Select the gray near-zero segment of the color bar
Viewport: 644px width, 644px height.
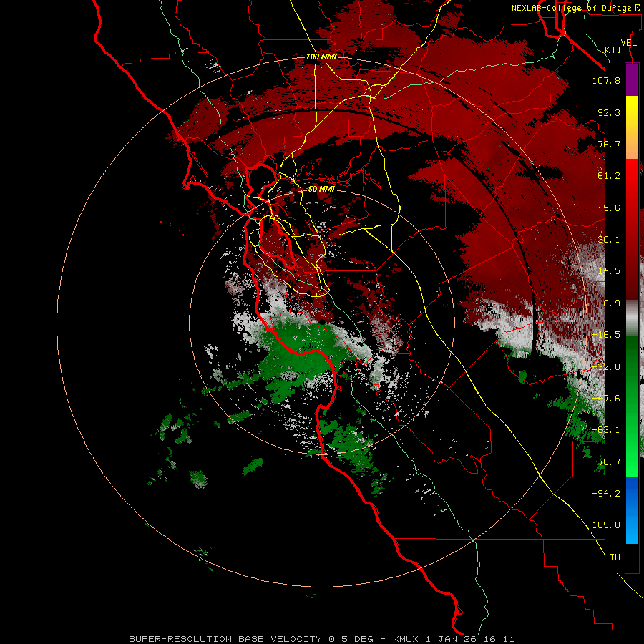632,318
